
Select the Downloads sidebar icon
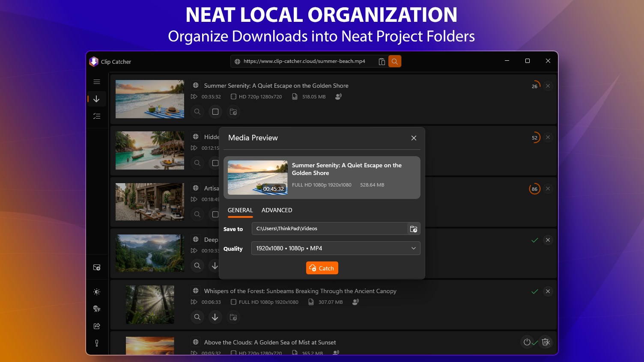tap(97, 99)
